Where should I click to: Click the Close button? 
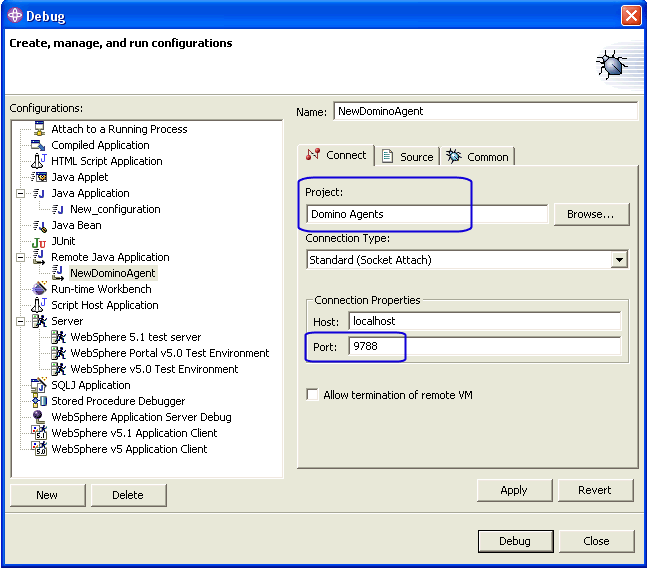pos(596,541)
